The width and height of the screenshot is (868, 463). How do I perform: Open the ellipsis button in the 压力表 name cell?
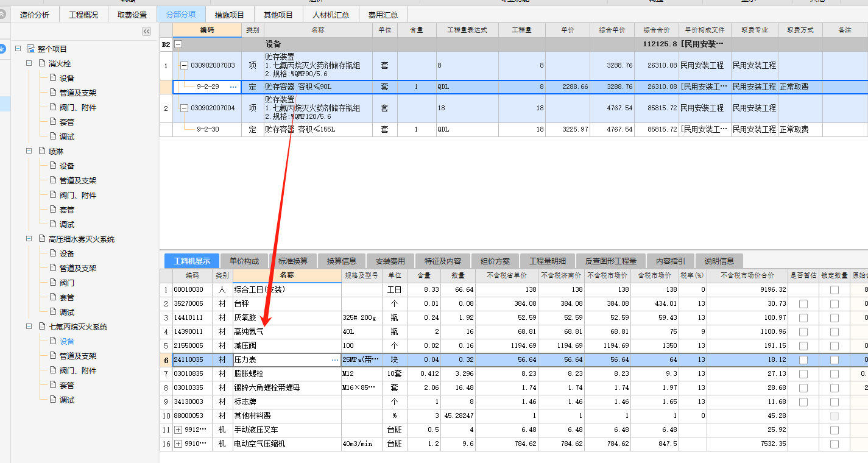click(x=334, y=360)
